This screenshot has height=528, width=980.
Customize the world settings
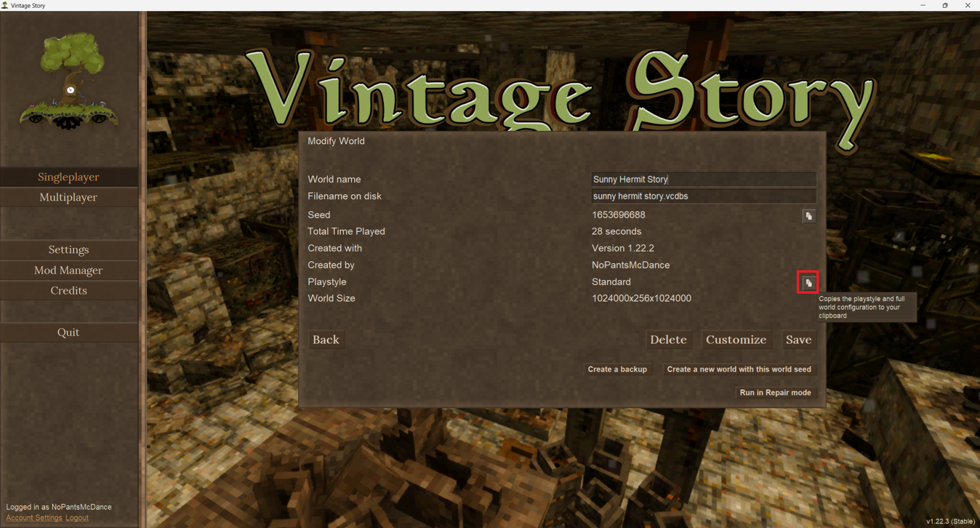[736, 339]
